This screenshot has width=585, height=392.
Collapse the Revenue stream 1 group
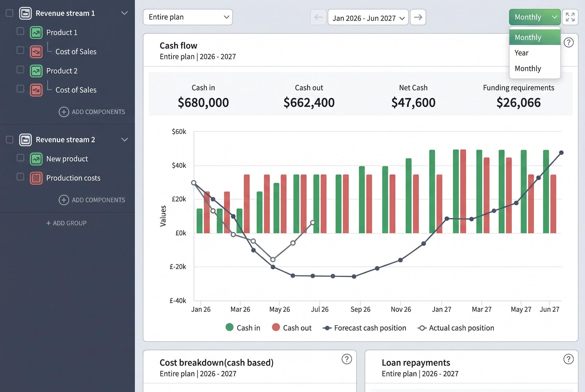124,13
